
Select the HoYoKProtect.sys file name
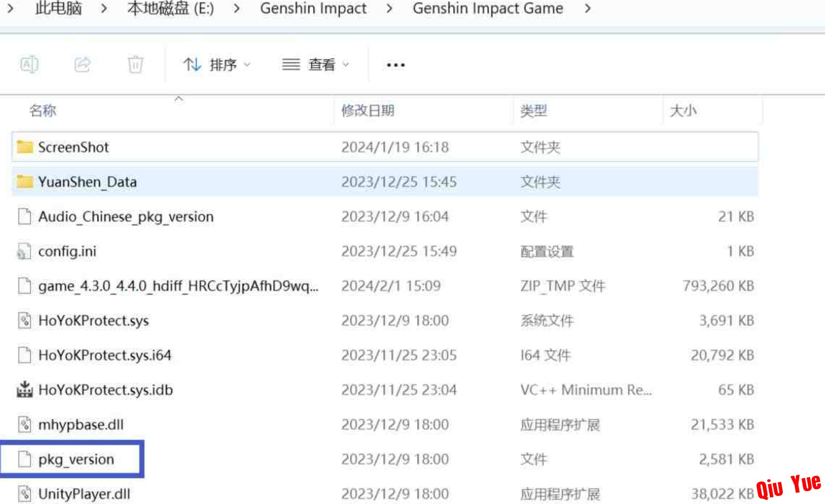(93, 321)
